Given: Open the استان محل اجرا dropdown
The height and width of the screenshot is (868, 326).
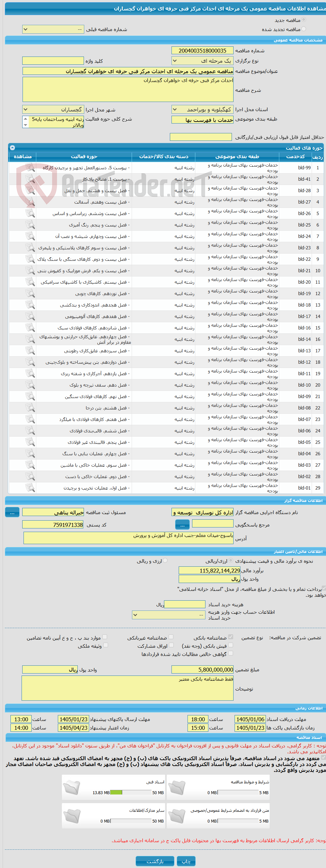Looking at the screenshot, I should tap(203, 109).
